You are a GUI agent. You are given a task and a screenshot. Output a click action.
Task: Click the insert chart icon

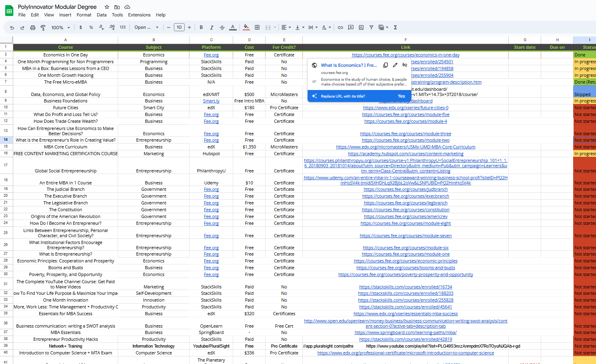(x=361, y=28)
